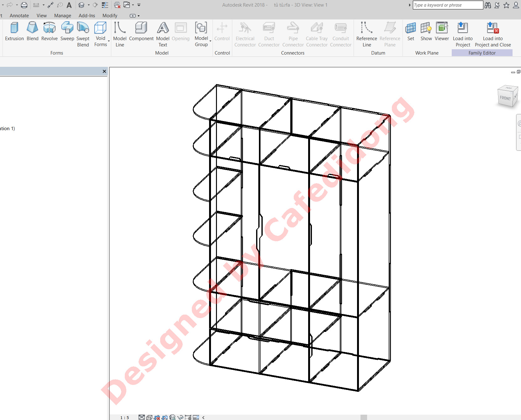Open Customize Quick Access Toolbar dropdown
This screenshot has width=521, height=420.
pyautogui.click(x=139, y=5)
